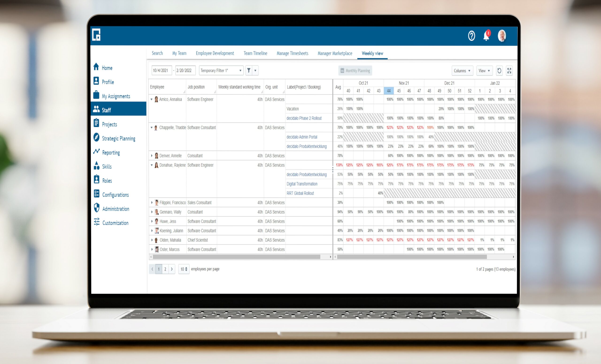Open the decidalo Admin Portal project link
Image resolution: width=601 pixels, height=364 pixels.
(x=302, y=137)
